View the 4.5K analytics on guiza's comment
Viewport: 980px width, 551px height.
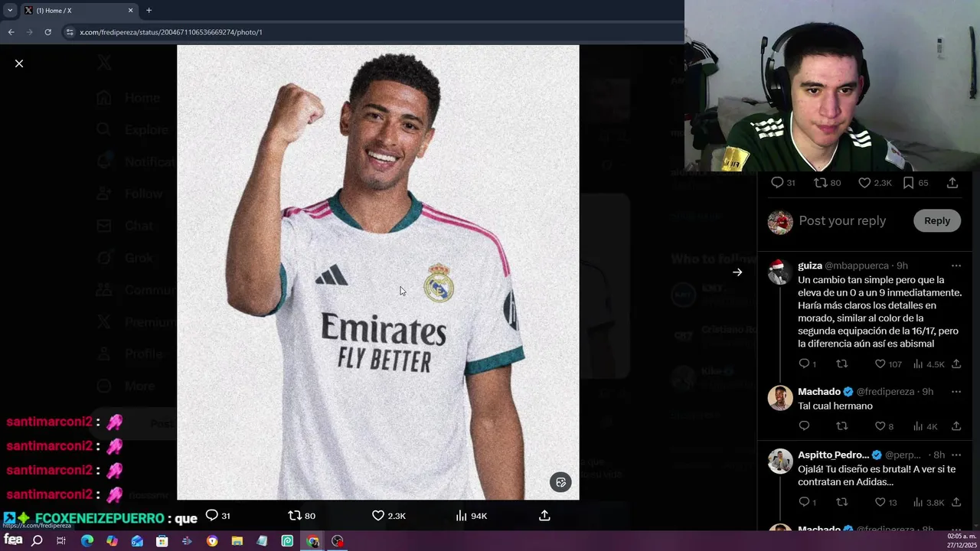click(929, 364)
